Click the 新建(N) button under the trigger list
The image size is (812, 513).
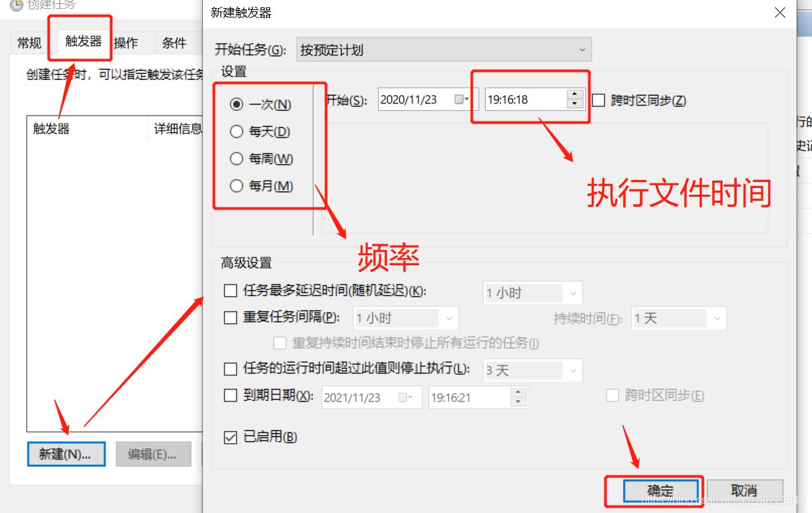[66, 454]
